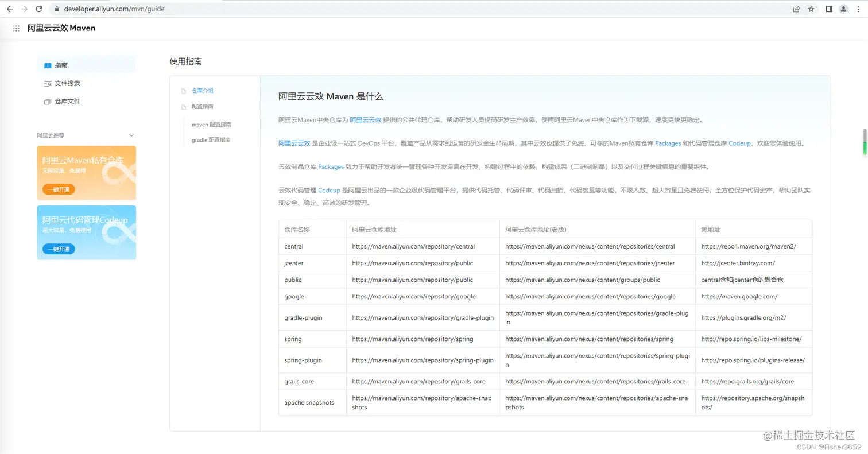868x454 pixels.
Task: Click 一键开通 on the Maven私有仓库 banner
Action: pos(59,189)
